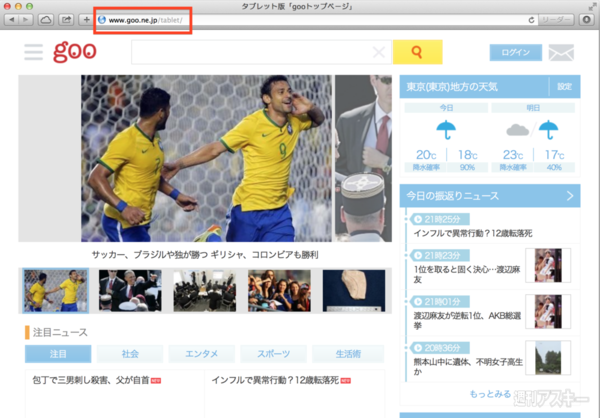Open インフルで異常行動 article under 注目ニュース
Image resolution: width=600 pixels, height=418 pixels.
point(275,380)
